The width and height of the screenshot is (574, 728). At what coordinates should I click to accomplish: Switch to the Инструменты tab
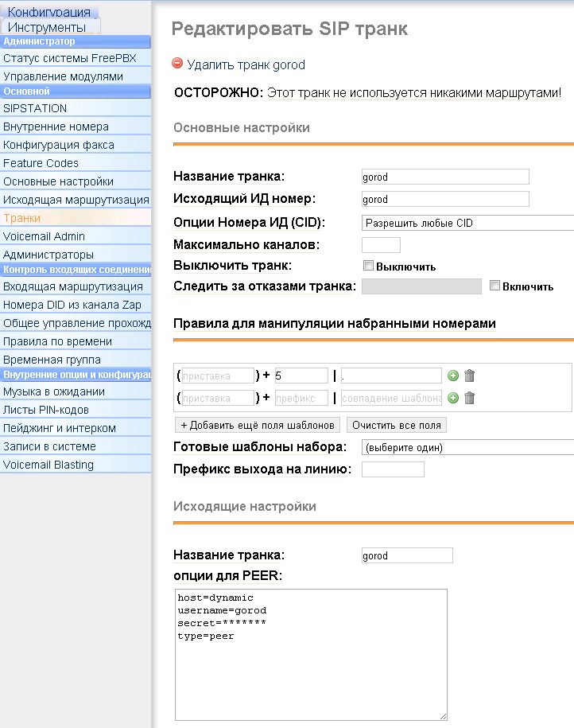tap(50, 27)
